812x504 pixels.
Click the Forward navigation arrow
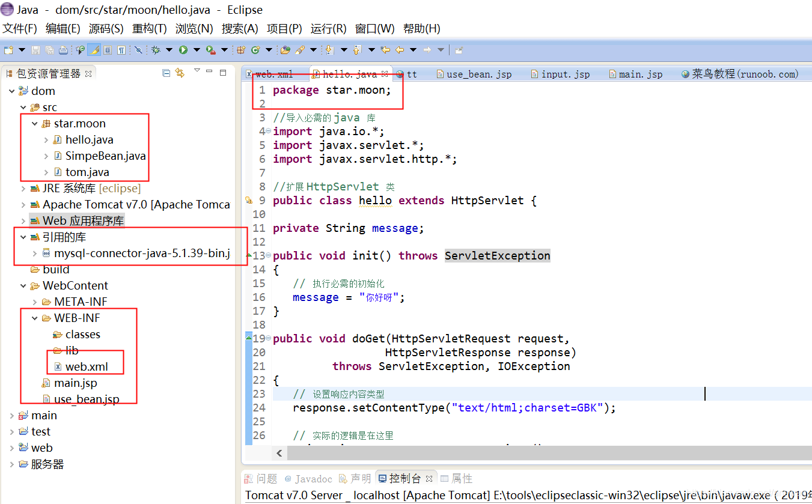pos(427,50)
